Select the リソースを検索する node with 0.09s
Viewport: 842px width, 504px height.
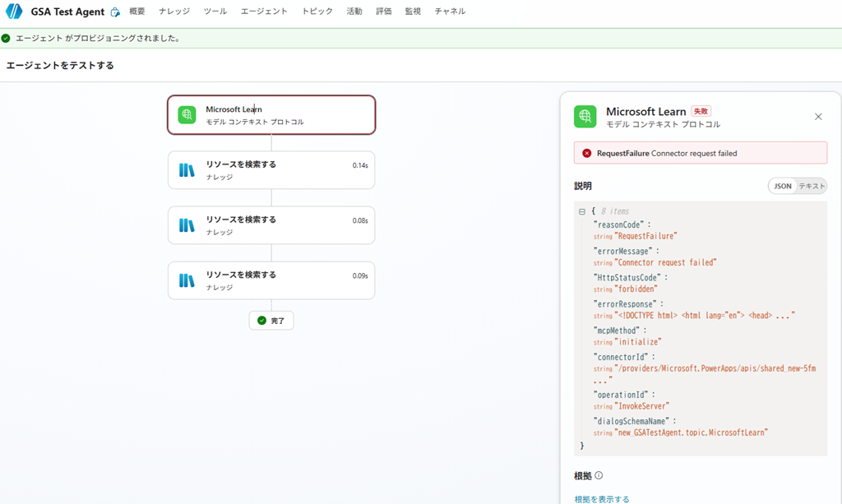[x=271, y=280]
